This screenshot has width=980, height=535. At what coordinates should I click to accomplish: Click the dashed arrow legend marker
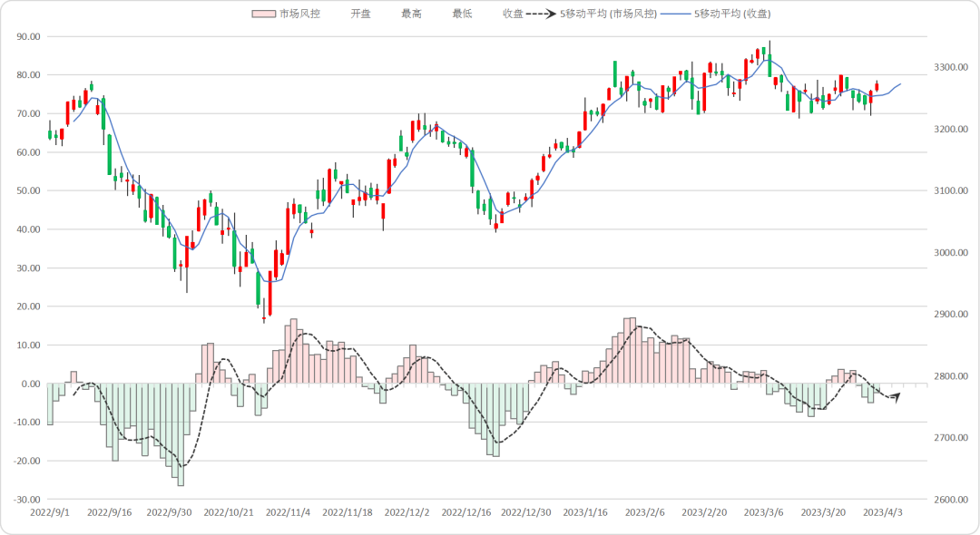[x=542, y=14]
